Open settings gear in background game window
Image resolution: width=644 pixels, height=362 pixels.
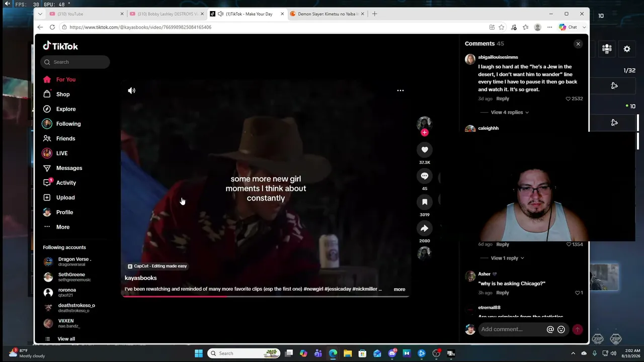point(627,49)
